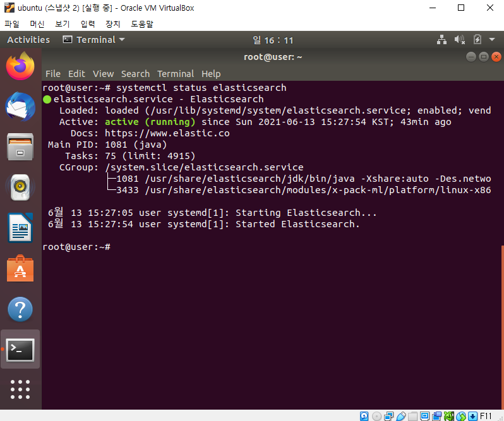Open the terminal Help menu

click(211, 74)
